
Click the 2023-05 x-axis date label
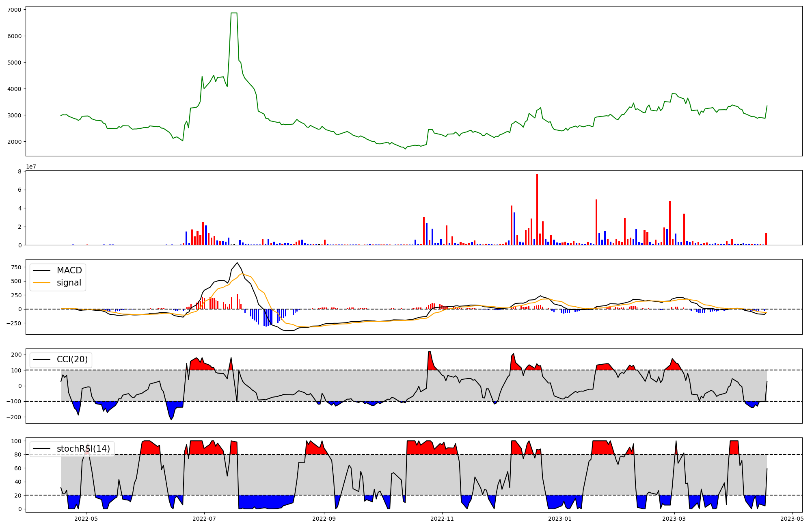tap(792, 519)
